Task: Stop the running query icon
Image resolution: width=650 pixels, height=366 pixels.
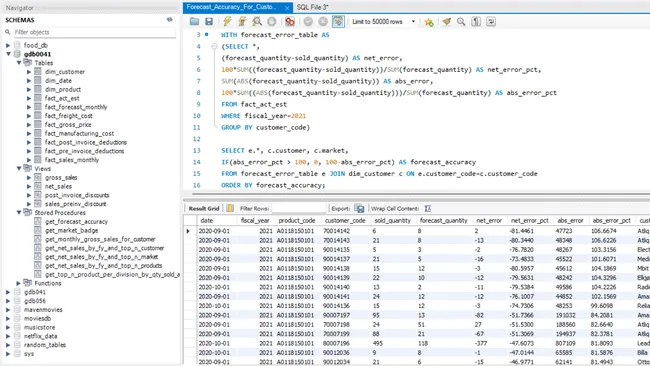Action: pyautogui.click(x=272, y=22)
